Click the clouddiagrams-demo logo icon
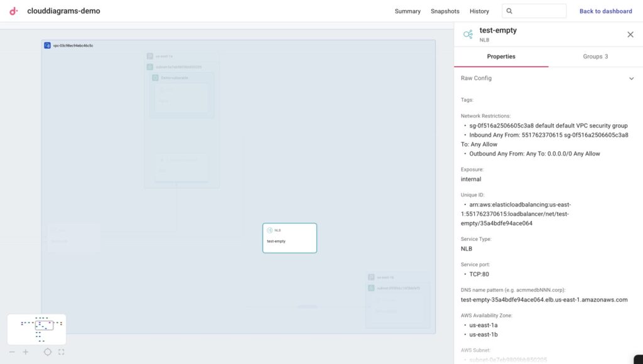 [x=14, y=11]
